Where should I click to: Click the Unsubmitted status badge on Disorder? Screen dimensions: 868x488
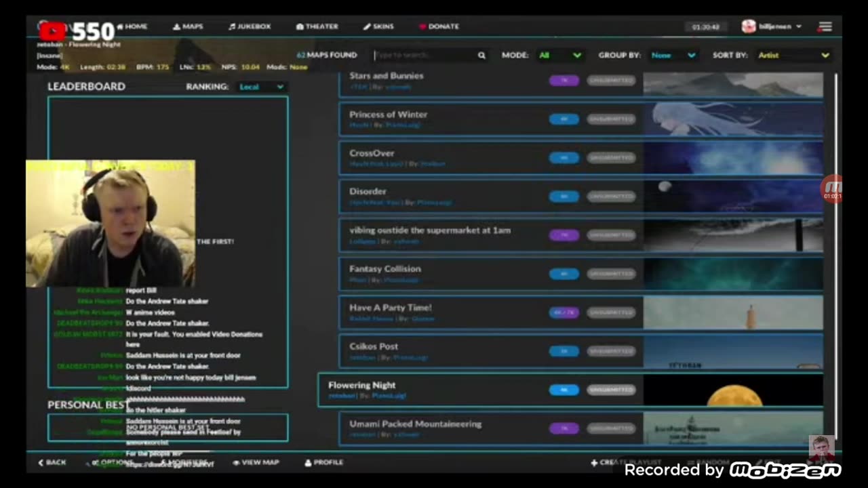611,197
